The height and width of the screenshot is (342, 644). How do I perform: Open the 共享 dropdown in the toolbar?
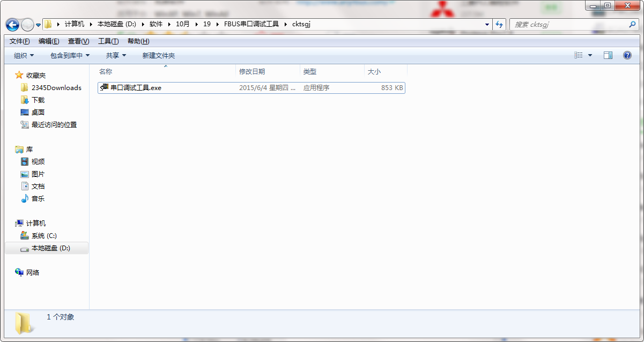(x=116, y=55)
